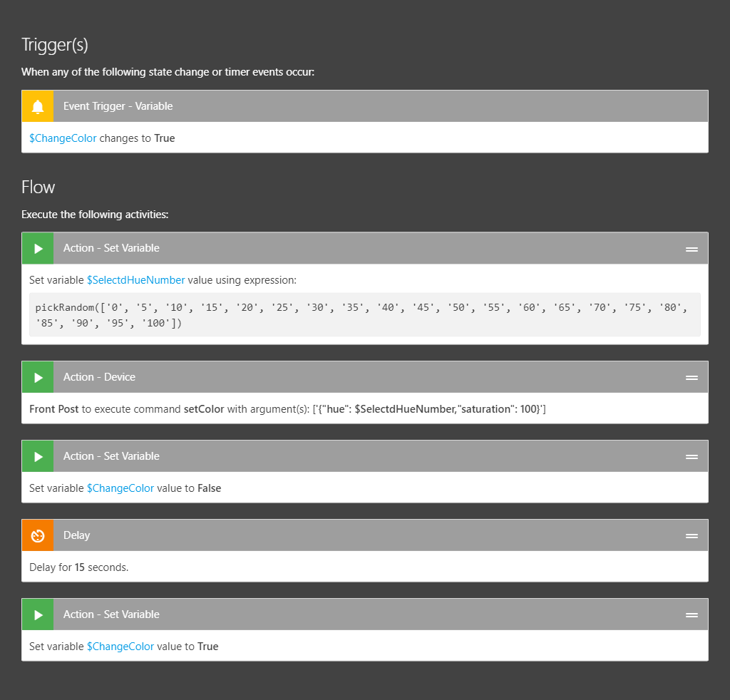Click the $ChangeColor link set to True

[120, 646]
